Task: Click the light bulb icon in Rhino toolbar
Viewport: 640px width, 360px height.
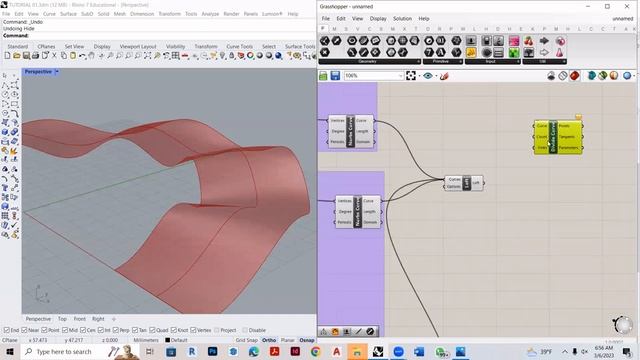Action: click(x=222, y=56)
